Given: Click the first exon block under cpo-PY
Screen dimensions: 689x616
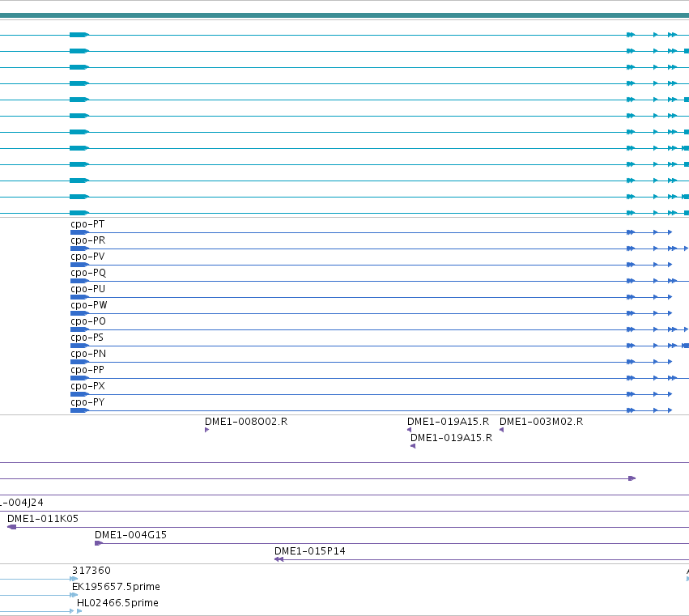Looking at the screenshot, I should click(79, 410).
